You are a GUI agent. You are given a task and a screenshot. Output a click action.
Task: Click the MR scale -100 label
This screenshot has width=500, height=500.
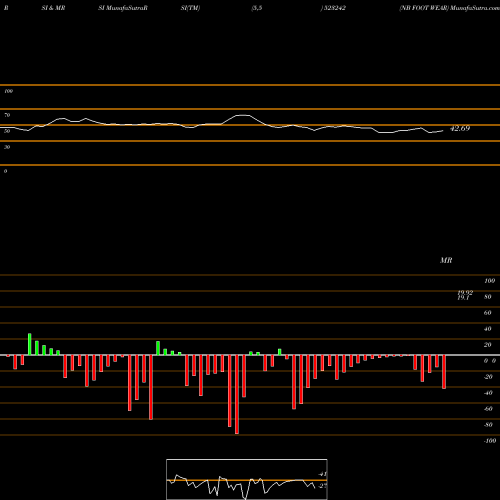tap(489, 441)
